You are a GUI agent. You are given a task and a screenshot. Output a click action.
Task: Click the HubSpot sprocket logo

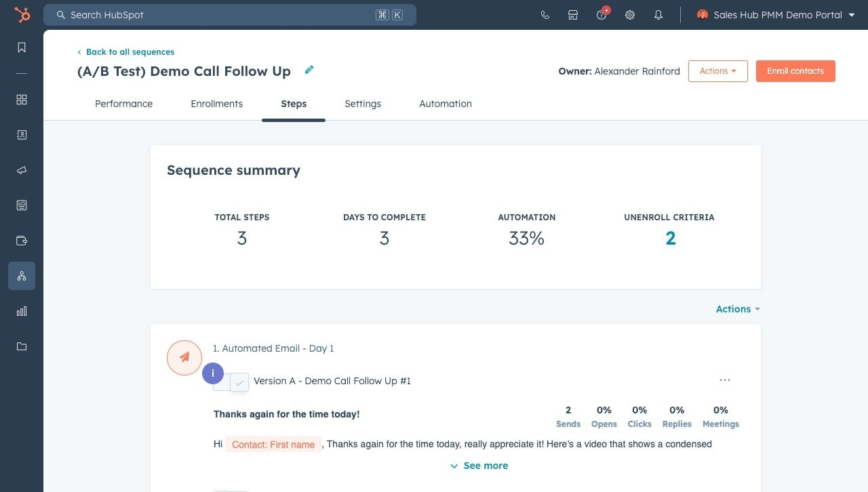(22, 15)
